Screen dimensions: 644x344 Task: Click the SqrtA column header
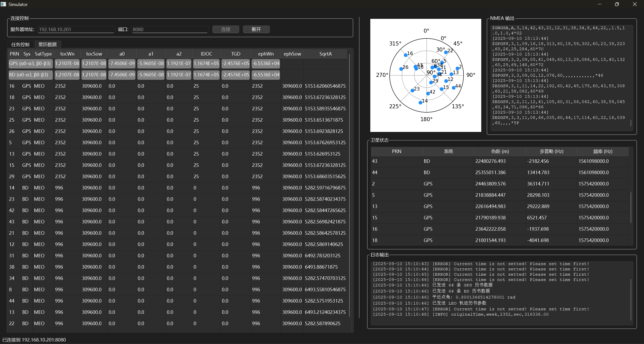point(326,54)
